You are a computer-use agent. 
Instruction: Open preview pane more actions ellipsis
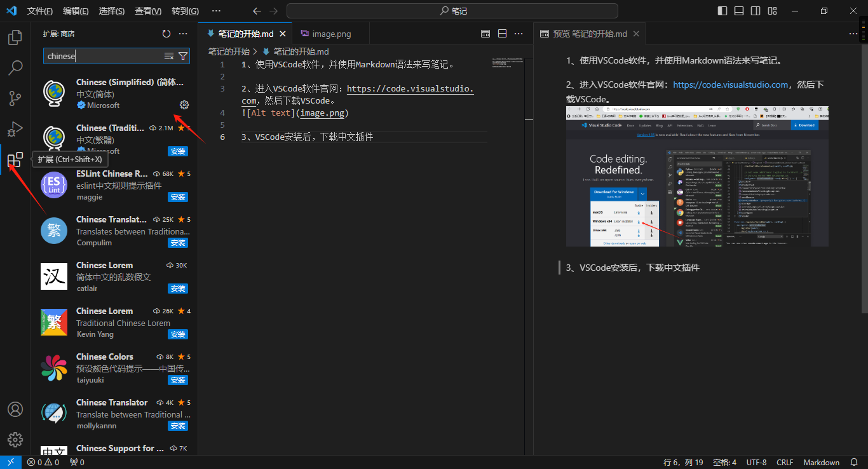click(x=853, y=34)
